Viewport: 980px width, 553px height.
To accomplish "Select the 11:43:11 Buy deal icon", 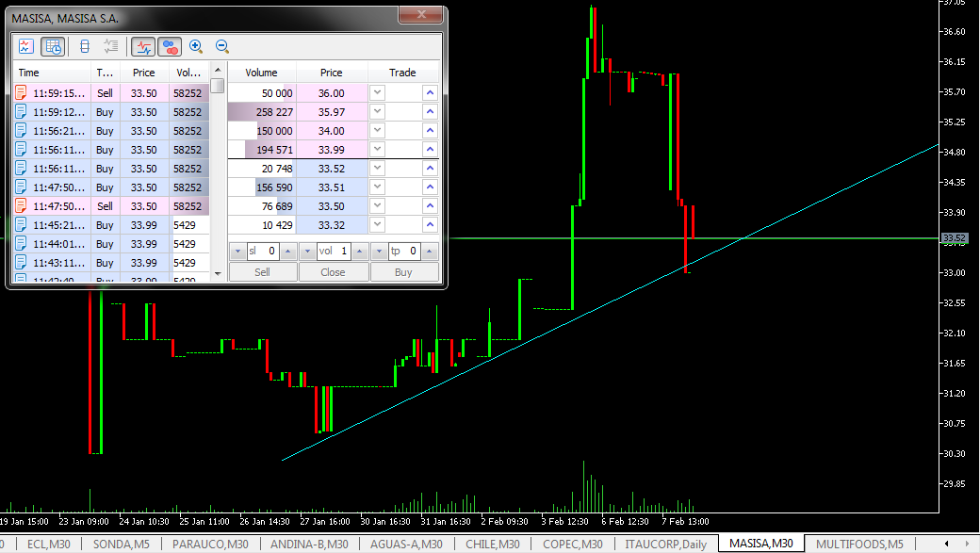I will click(21, 262).
